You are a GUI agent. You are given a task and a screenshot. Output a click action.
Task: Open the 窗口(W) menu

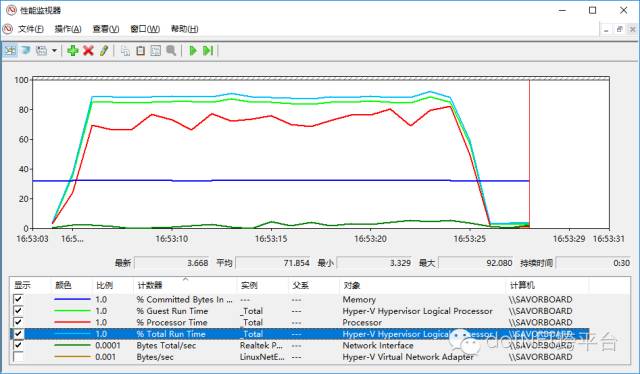point(145,29)
